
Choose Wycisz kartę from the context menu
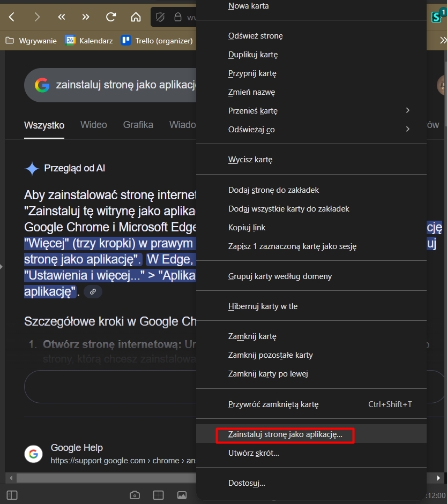[x=250, y=159]
